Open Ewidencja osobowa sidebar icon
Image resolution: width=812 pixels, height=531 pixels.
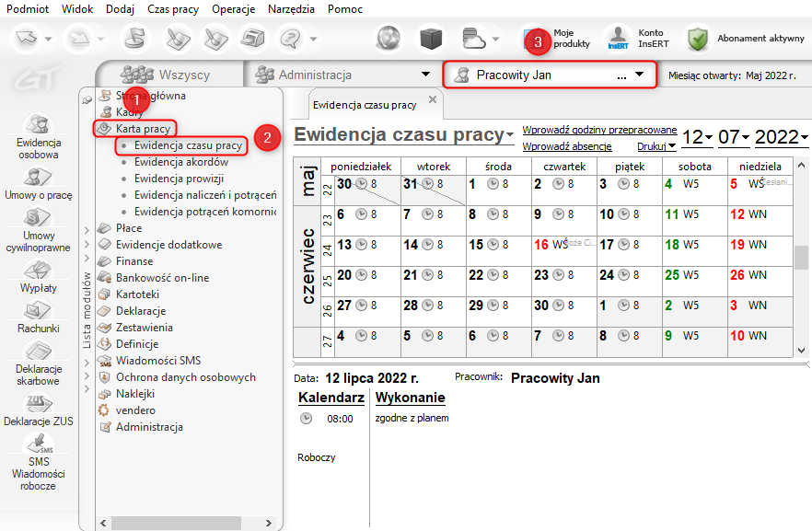tap(39, 135)
